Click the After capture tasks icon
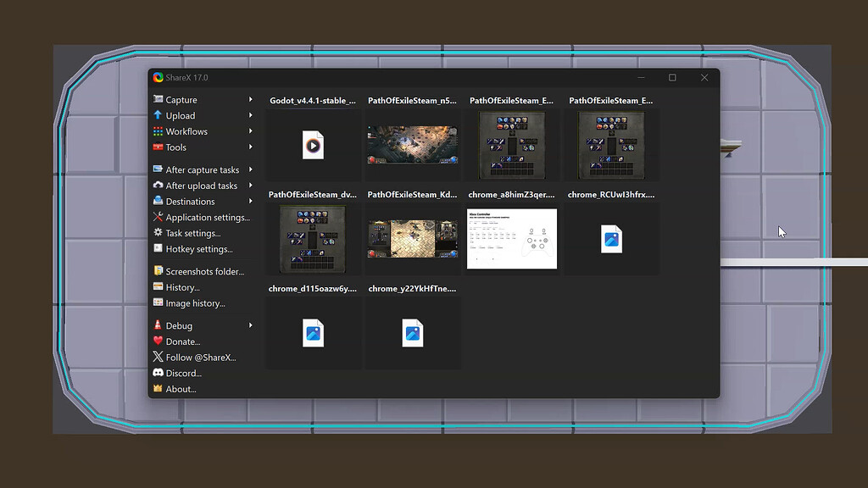868x488 pixels. click(158, 169)
